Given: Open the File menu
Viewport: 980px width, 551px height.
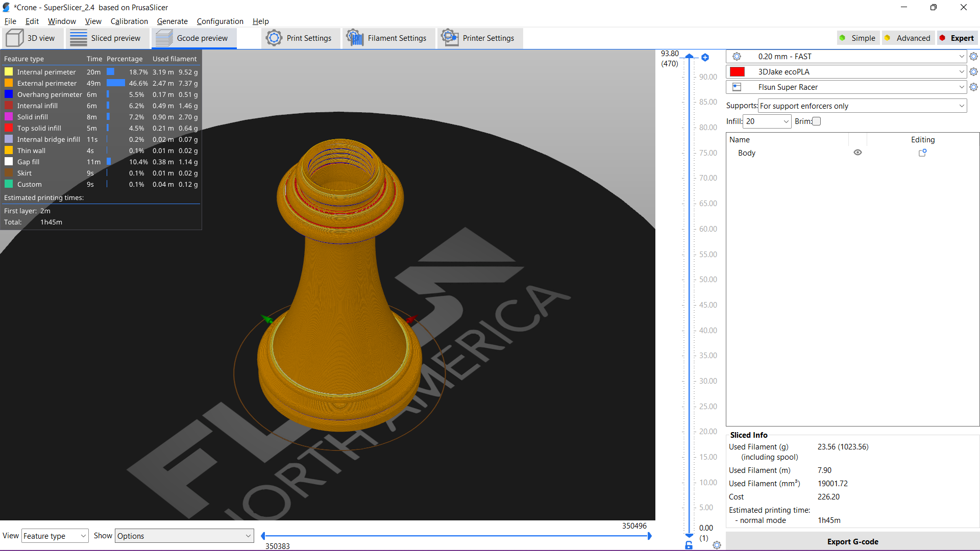Looking at the screenshot, I should tap(10, 21).
